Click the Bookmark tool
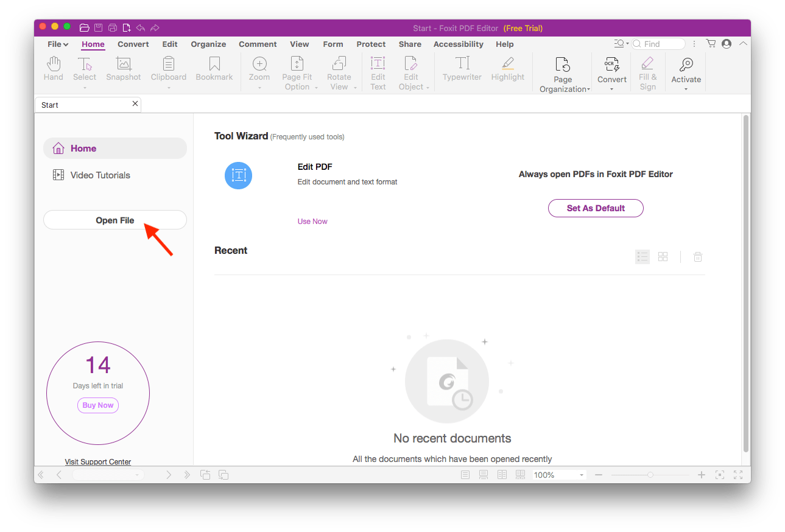 point(214,69)
